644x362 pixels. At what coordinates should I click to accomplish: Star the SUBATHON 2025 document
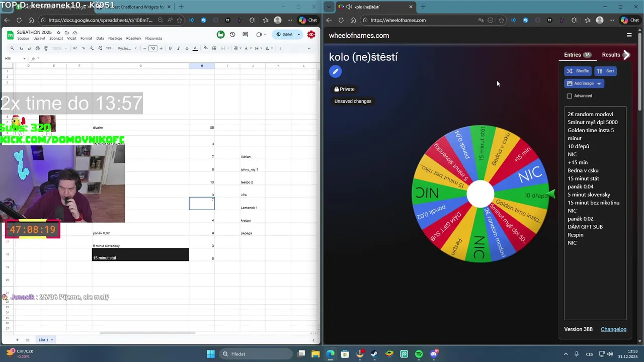point(59,33)
